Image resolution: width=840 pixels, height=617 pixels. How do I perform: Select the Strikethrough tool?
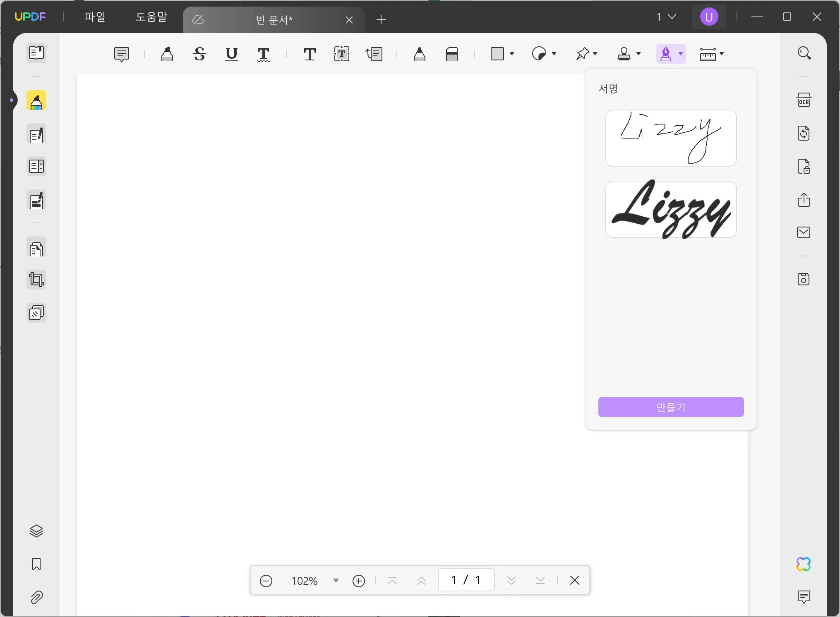point(199,54)
